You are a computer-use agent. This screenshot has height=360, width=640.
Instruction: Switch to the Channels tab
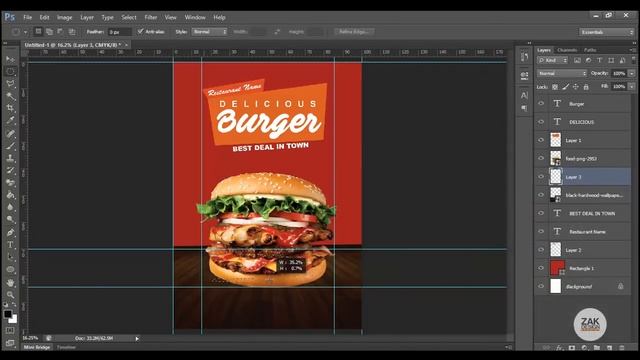[x=567, y=50]
